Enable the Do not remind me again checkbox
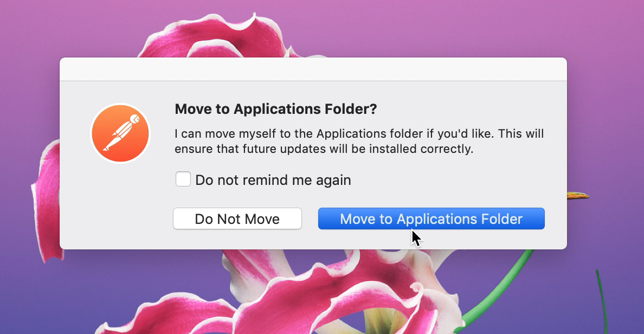 [183, 179]
